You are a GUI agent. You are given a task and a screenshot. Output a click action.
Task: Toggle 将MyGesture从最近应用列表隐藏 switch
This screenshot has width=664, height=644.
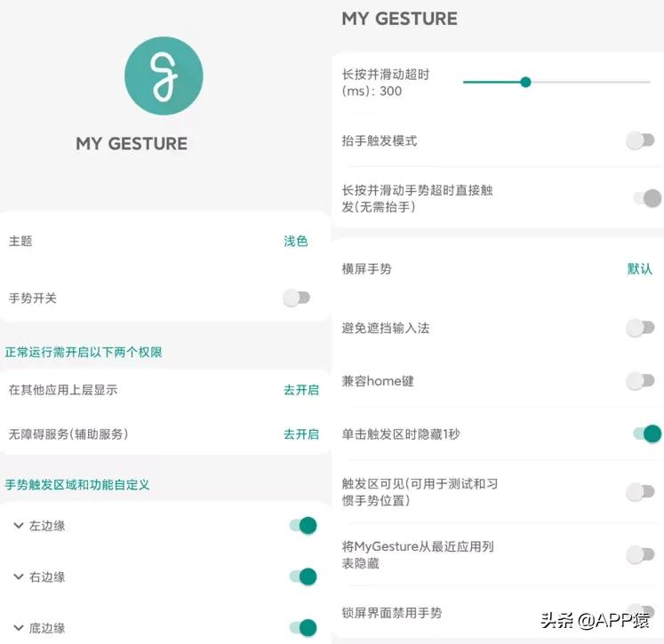640,554
